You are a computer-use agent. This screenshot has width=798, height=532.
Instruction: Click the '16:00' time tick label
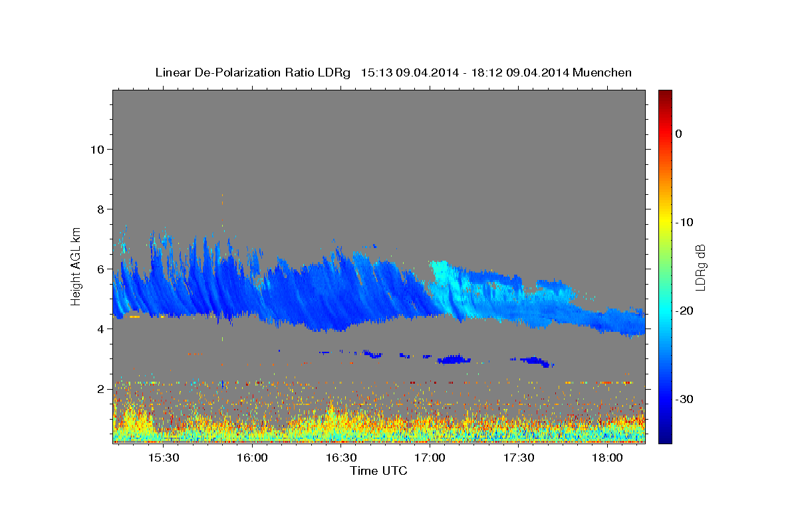(252, 458)
